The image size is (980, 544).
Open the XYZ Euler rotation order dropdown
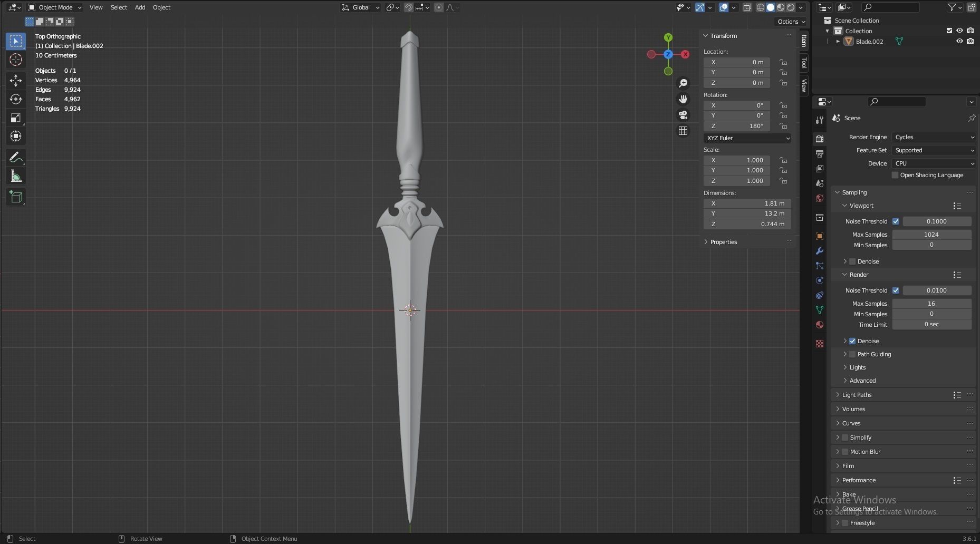(x=746, y=138)
